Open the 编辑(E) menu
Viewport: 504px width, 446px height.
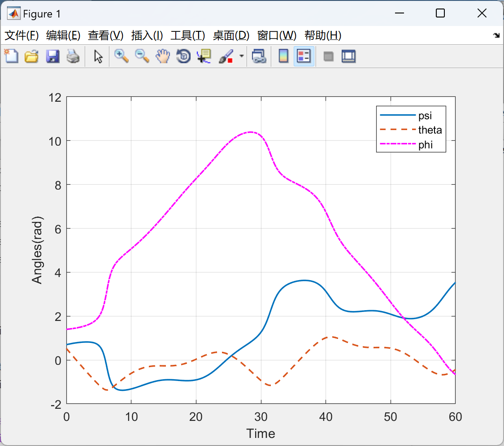63,35
